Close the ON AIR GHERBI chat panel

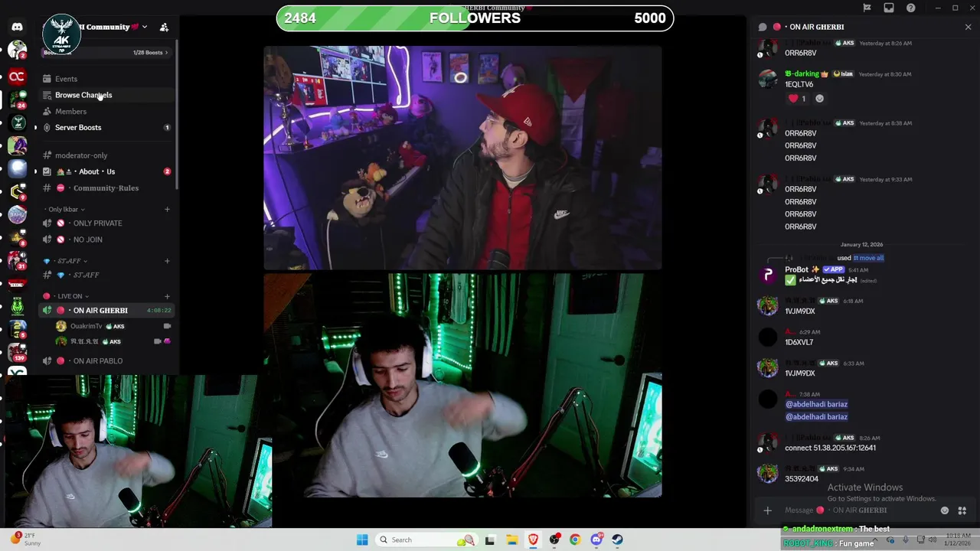(968, 27)
